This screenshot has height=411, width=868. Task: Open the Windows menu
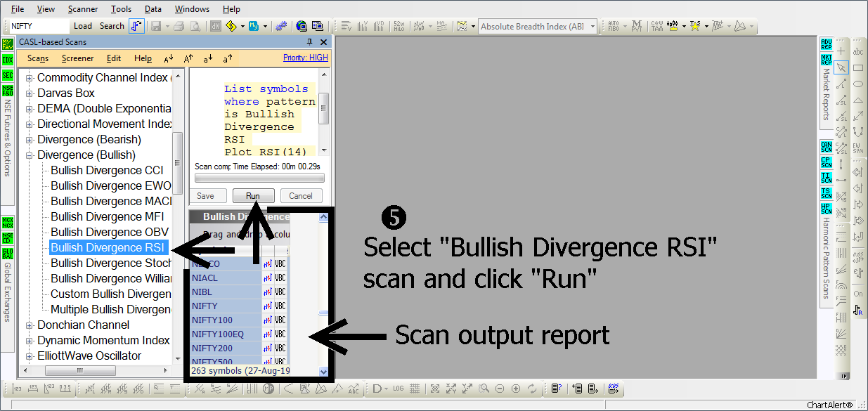tap(192, 9)
